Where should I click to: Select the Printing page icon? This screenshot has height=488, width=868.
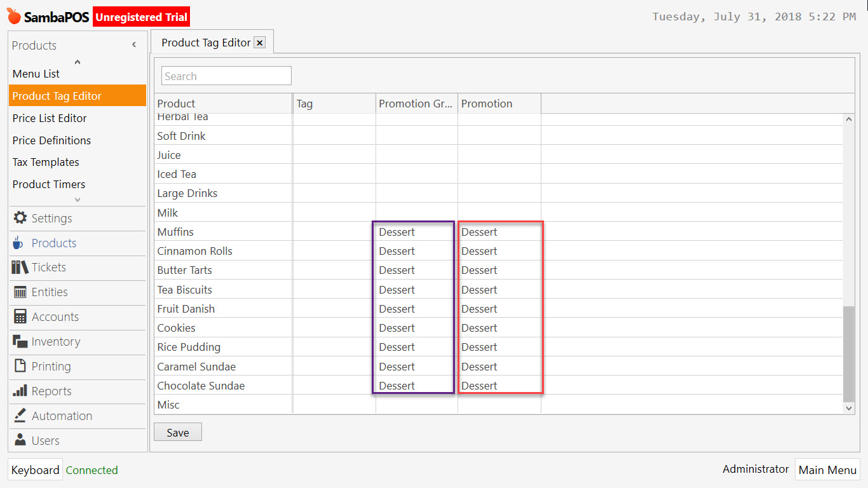pos(22,367)
